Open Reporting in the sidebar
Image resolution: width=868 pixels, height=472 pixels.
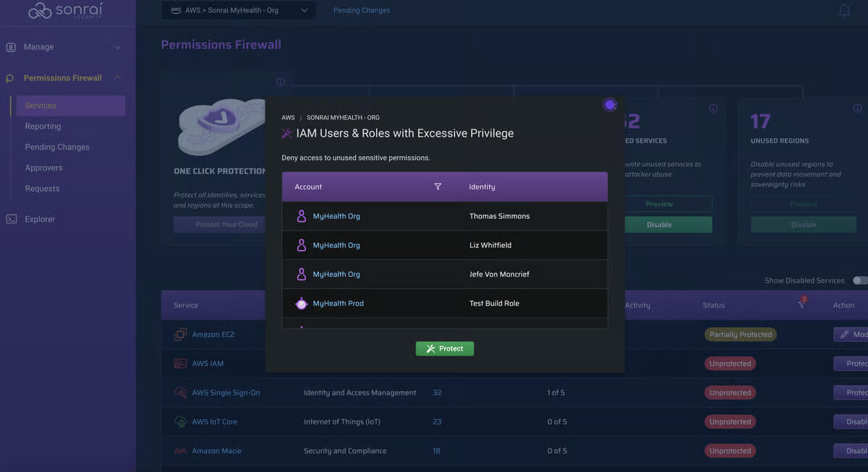coord(43,126)
